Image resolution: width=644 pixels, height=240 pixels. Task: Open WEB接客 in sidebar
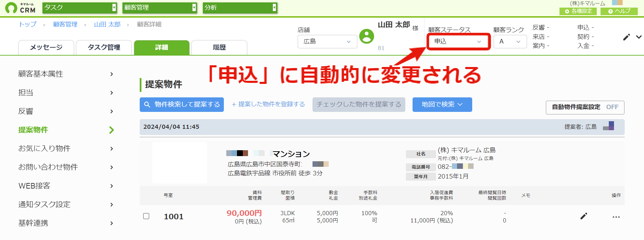66,186
